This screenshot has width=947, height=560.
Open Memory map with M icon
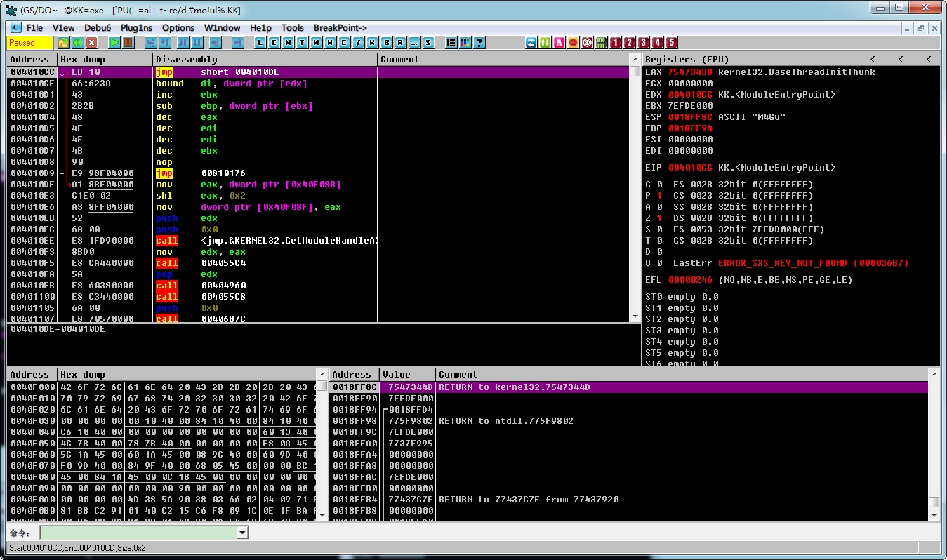288,43
